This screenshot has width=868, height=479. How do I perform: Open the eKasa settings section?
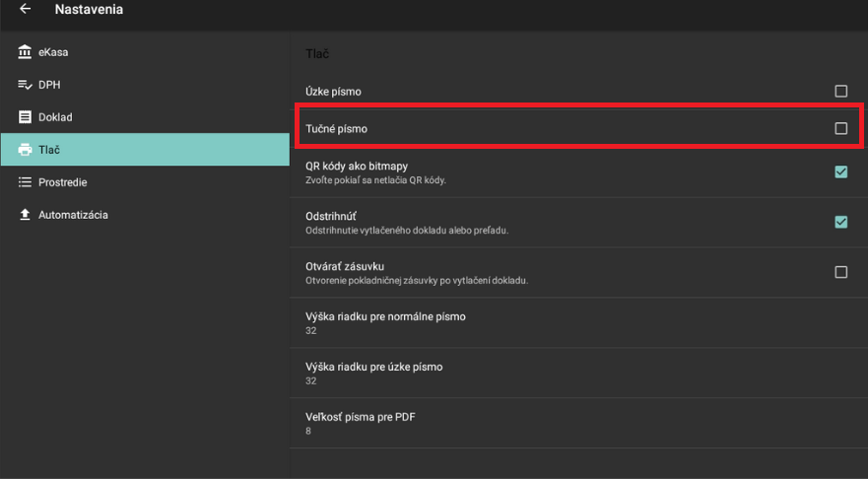tap(53, 52)
